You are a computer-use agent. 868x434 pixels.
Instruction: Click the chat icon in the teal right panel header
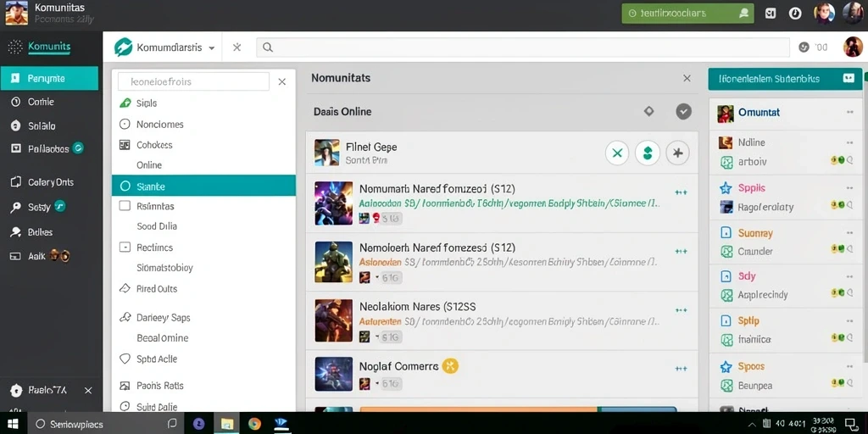[849, 79]
